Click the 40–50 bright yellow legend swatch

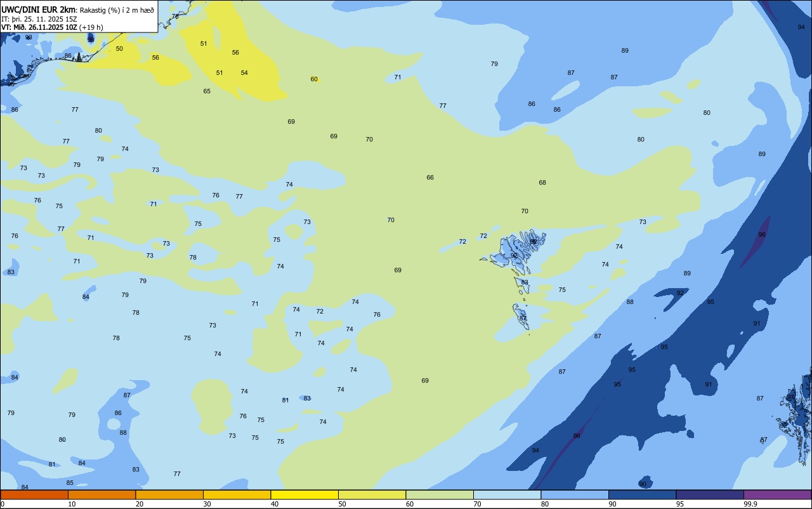click(x=304, y=494)
